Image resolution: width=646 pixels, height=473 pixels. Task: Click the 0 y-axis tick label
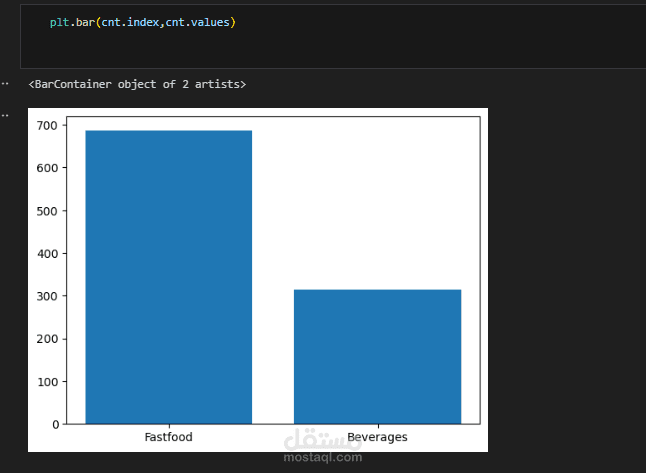coord(56,424)
